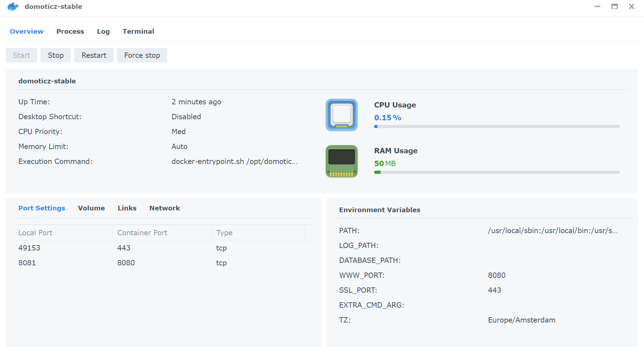
Task: Click the CPU chip icon
Action: tap(342, 115)
